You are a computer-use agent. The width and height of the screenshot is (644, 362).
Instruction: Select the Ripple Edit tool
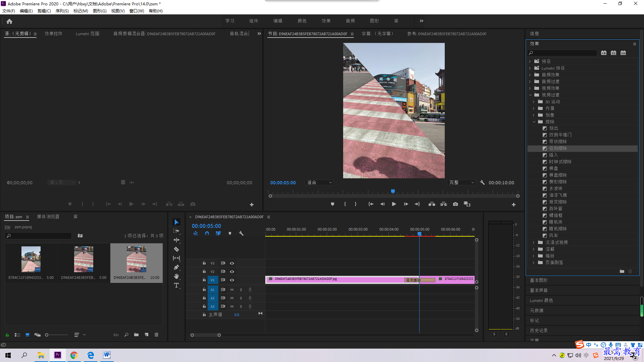176,240
